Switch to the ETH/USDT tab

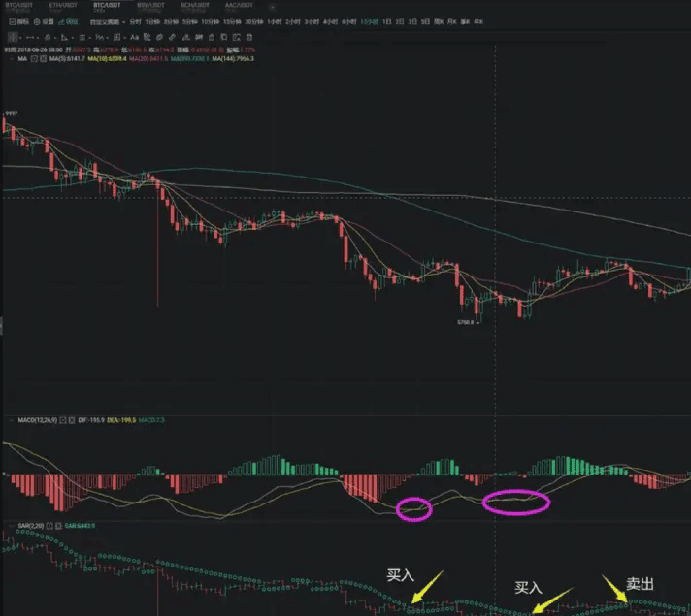(x=63, y=6)
